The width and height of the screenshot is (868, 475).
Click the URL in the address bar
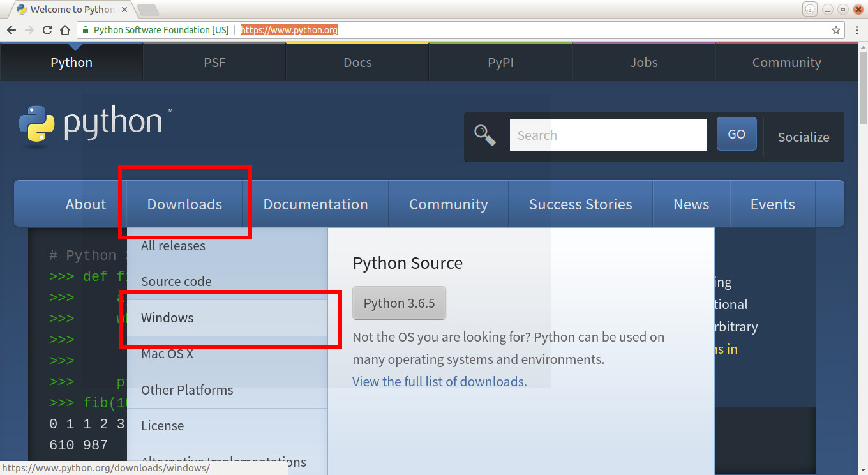coord(289,30)
